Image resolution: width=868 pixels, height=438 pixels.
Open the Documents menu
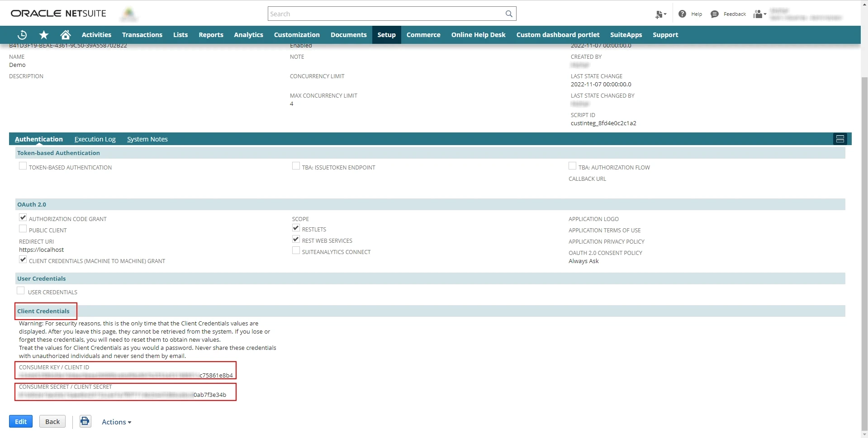click(x=348, y=35)
